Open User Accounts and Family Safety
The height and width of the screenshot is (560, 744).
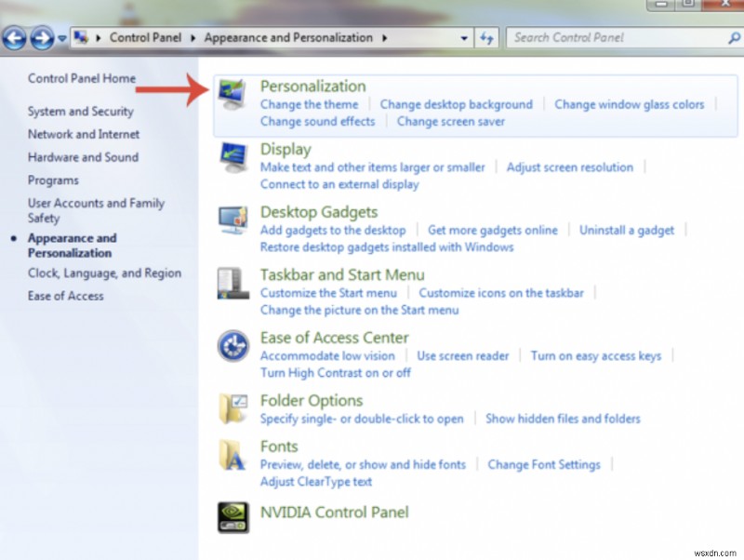click(96, 211)
